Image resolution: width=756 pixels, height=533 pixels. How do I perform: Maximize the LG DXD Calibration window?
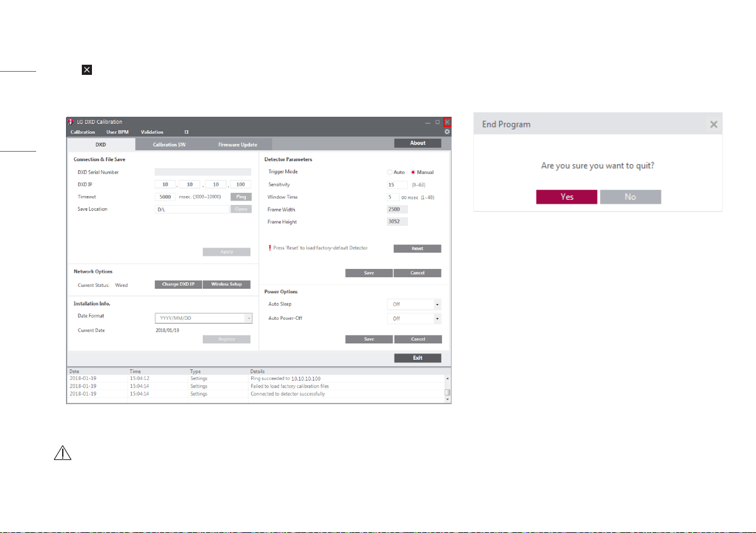coord(438,122)
